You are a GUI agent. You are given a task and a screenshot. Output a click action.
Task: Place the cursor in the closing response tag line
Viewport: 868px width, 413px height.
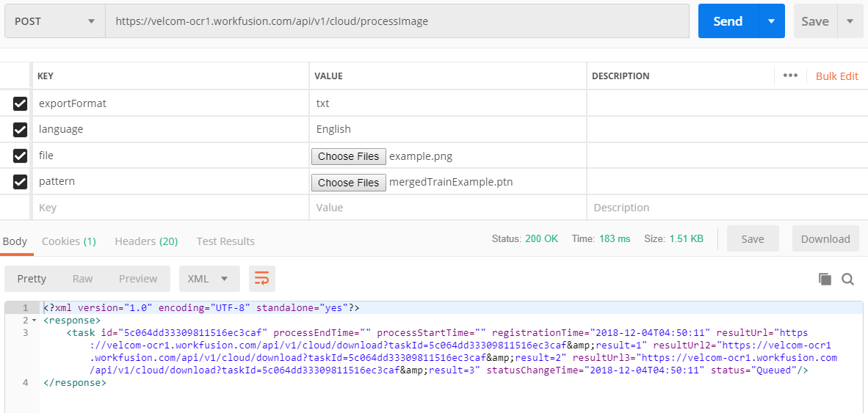click(x=74, y=383)
